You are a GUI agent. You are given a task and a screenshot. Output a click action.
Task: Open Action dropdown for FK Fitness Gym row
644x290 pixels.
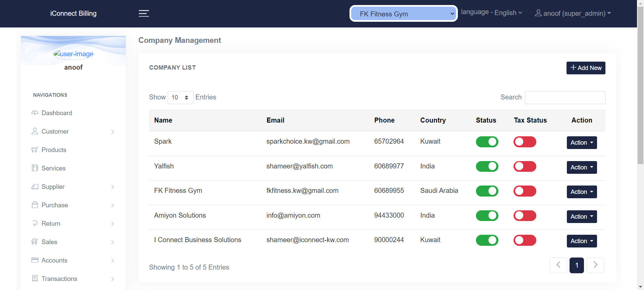pyautogui.click(x=582, y=192)
